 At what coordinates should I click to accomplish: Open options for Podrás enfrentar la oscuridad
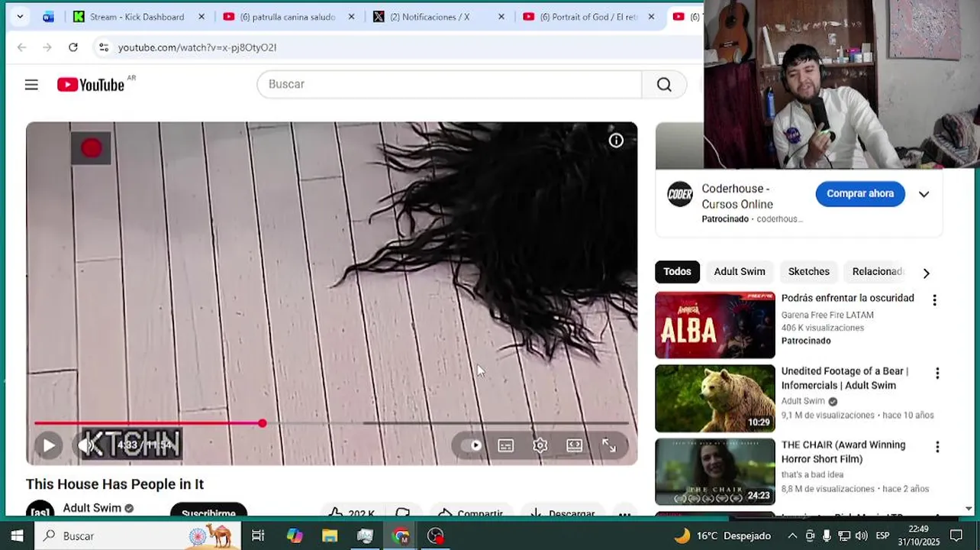coord(934,300)
